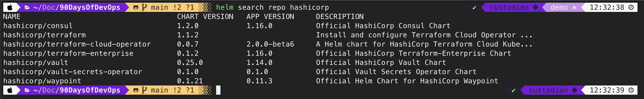Click the green checkmark in bottom status line

(514, 90)
